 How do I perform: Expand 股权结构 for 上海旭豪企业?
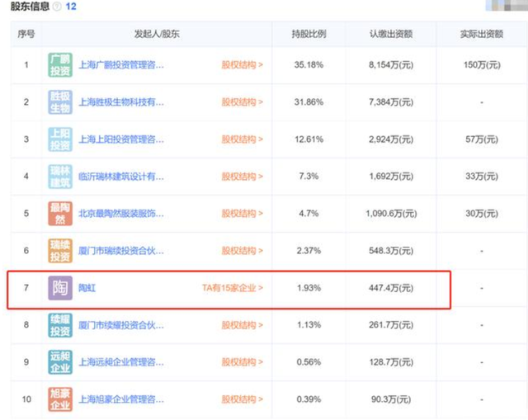coord(242,399)
